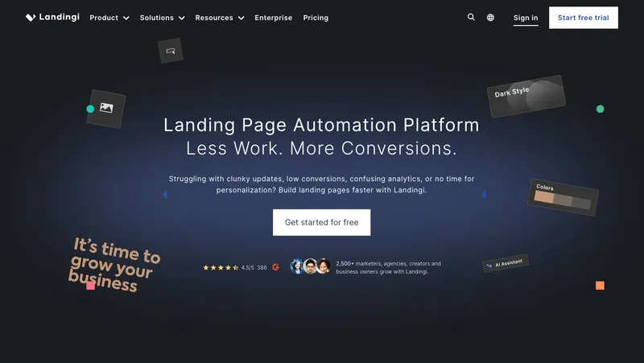Click the "It's time to grow your business" text
The width and height of the screenshot is (644, 363).
point(114,265)
